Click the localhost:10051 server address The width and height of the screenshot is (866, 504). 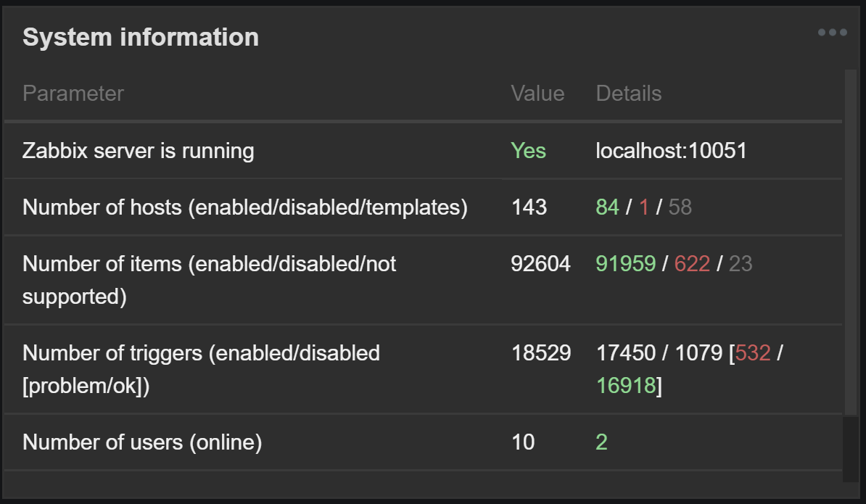click(671, 151)
